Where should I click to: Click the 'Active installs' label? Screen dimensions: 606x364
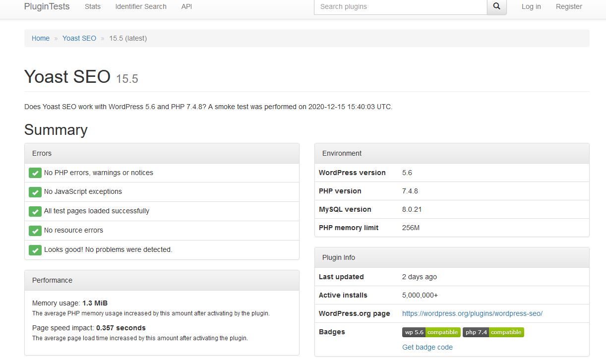tap(343, 295)
